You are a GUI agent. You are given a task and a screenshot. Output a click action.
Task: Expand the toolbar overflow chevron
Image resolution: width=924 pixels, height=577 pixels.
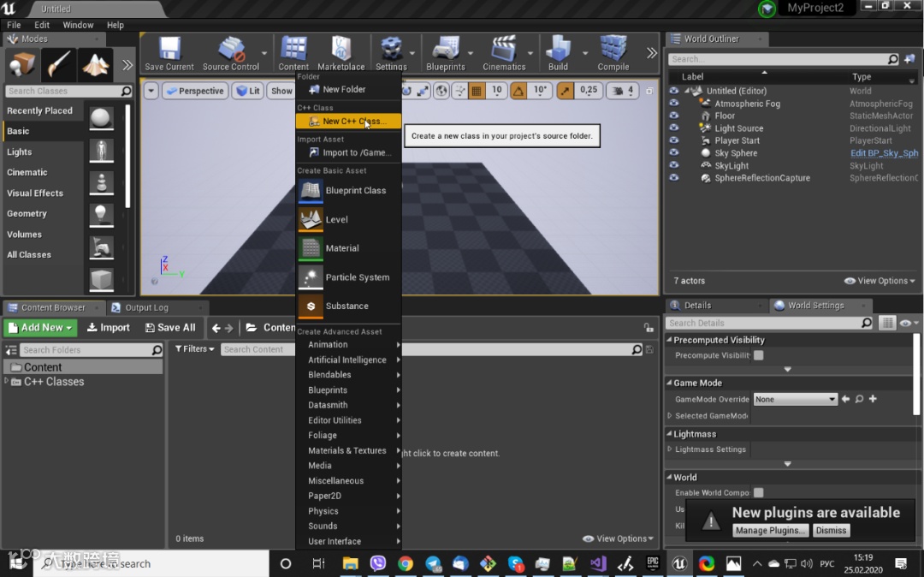point(651,53)
